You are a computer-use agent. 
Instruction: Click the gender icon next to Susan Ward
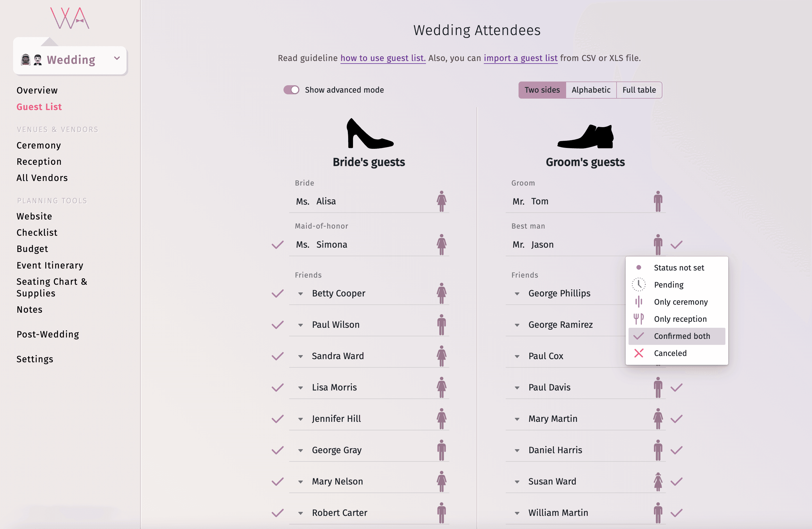[x=658, y=481]
